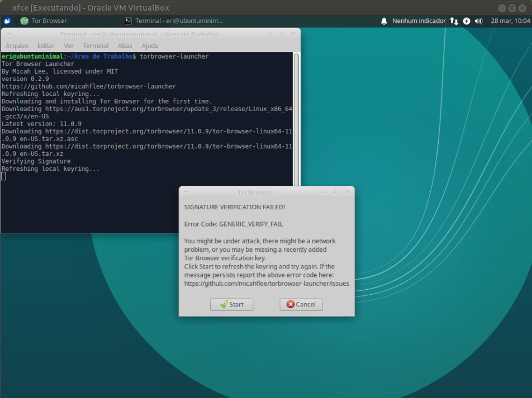Click 'SIGNATURE VERIFICATION FAILED!' heading

click(x=235, y=207)
